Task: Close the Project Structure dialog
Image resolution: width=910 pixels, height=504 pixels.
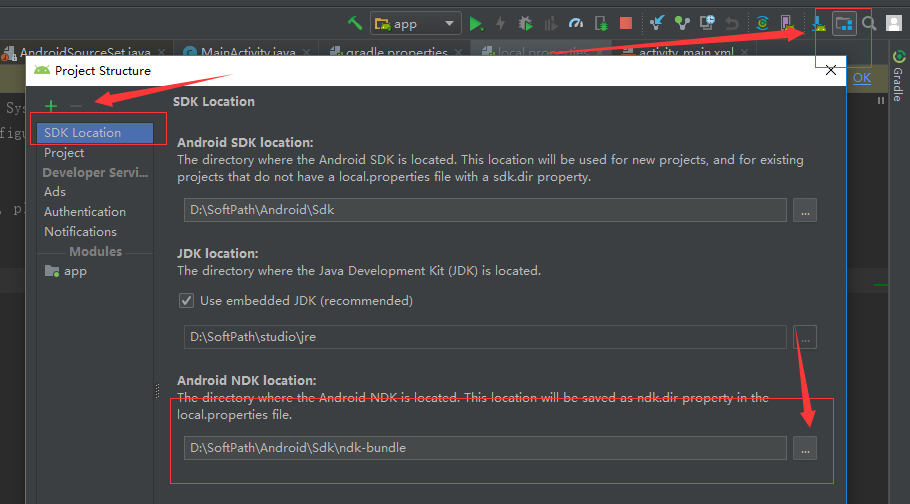Action: (830, 71)
